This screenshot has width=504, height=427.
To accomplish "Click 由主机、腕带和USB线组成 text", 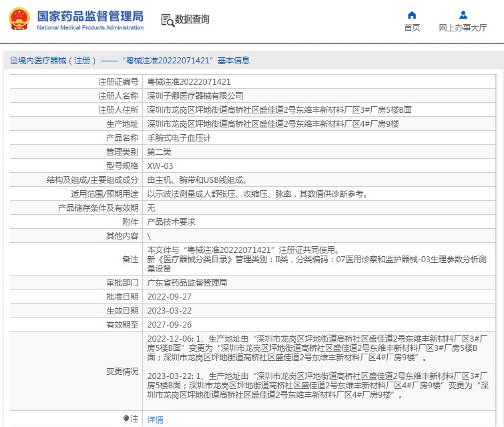I will (x=197, y=180).
